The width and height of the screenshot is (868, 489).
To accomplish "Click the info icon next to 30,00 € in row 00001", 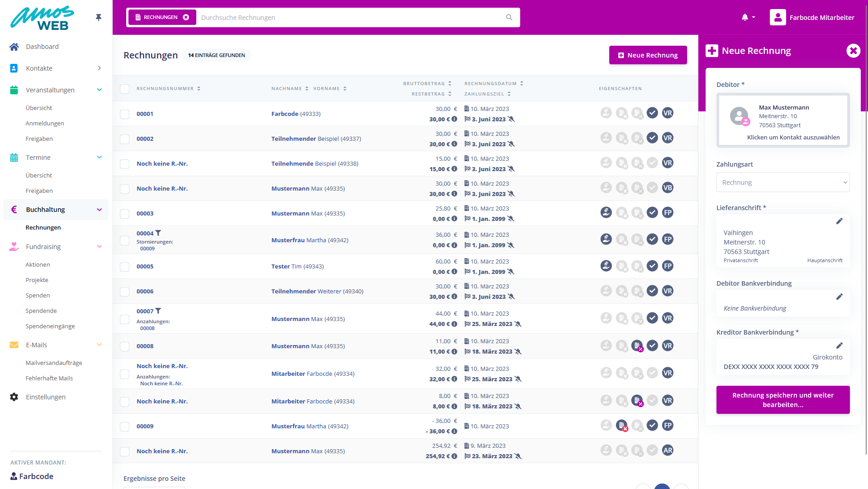I will tap(454, 119).
